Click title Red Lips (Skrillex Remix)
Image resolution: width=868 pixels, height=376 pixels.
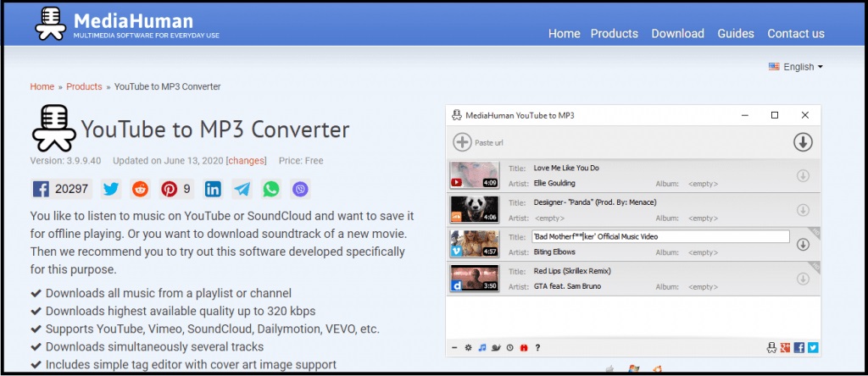[572, 272]
